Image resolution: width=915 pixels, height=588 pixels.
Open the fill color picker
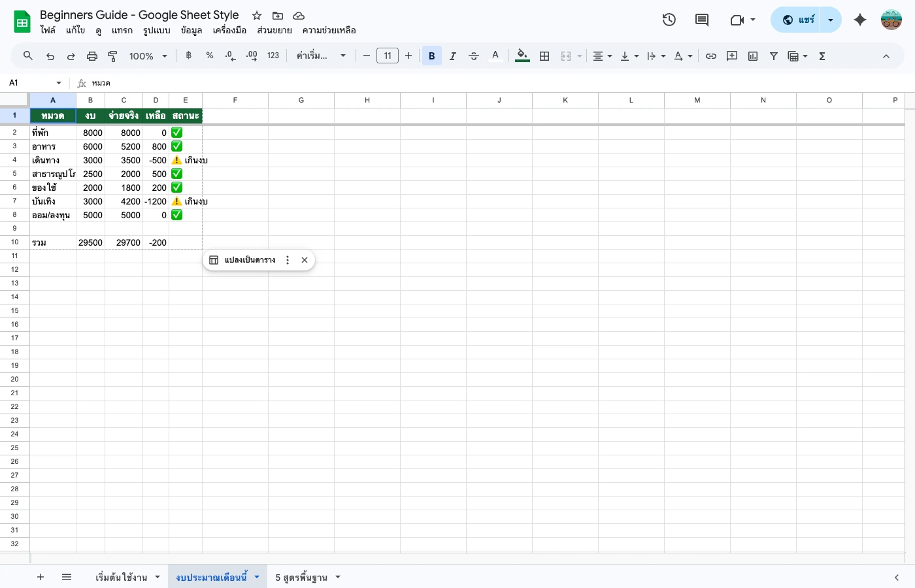(522, 56)
